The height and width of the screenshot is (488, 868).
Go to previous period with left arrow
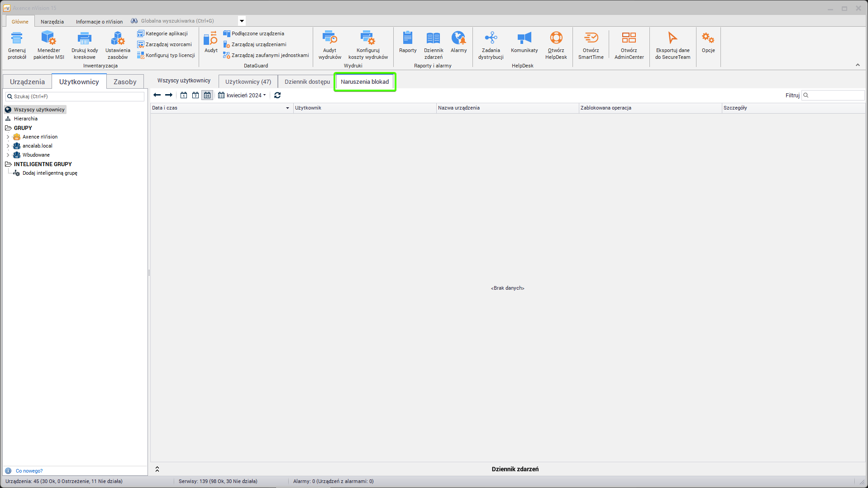(x=157, y=95)
